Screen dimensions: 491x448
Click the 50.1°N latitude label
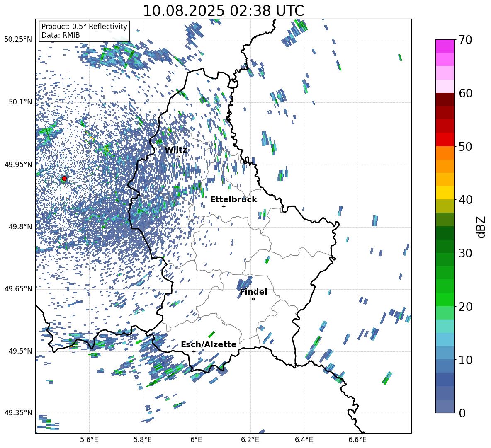pos(20,102)
